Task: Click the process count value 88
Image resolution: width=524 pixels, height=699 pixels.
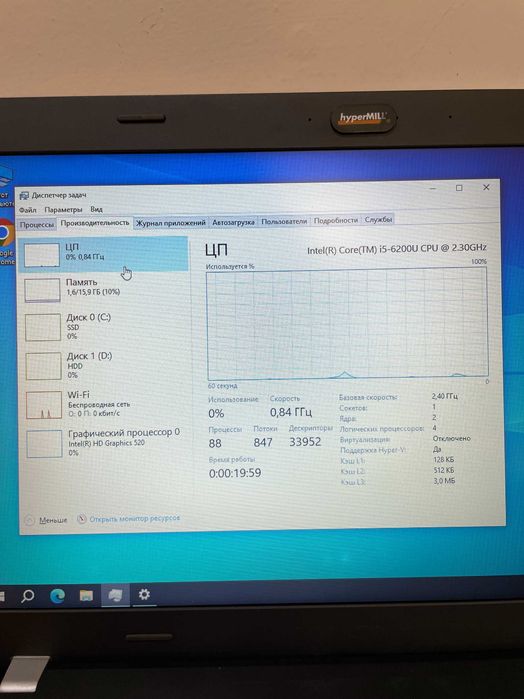Action: pos(215,443)
